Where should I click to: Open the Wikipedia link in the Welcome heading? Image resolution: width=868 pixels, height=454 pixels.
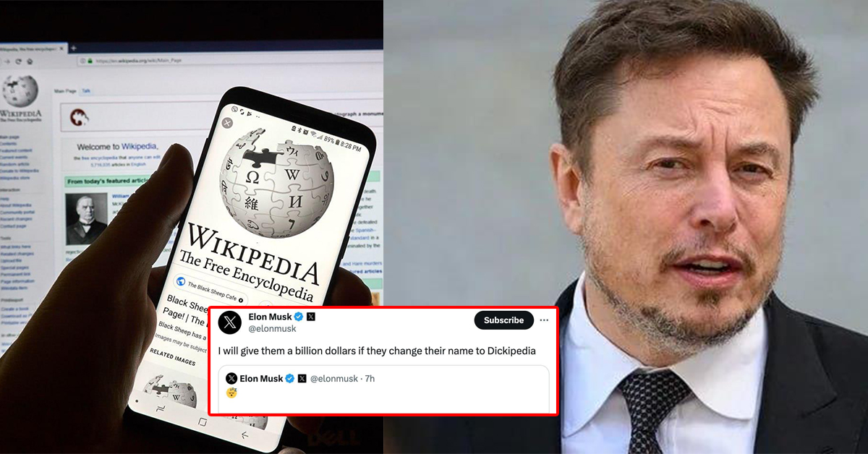click(139, 146)
